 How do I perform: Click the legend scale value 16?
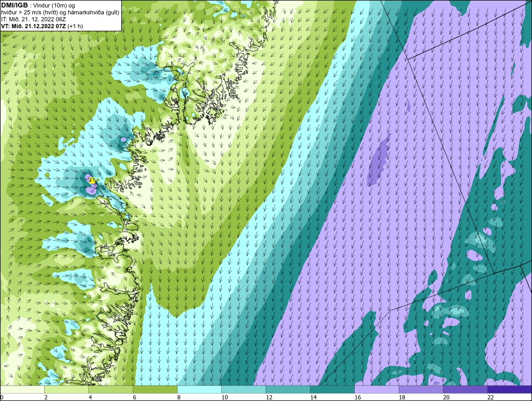tap(358, 398)
